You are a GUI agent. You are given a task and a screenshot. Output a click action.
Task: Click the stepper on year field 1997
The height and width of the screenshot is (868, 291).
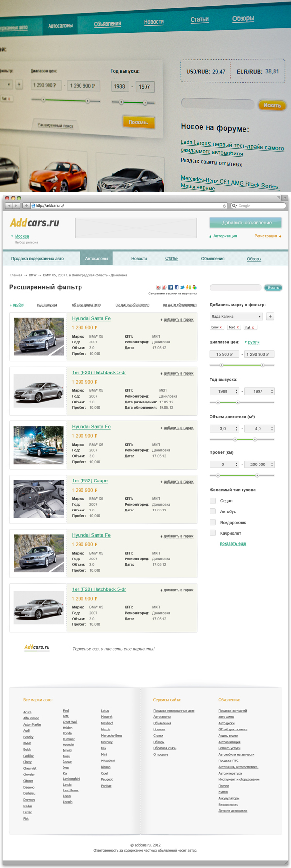pos(272,391)
